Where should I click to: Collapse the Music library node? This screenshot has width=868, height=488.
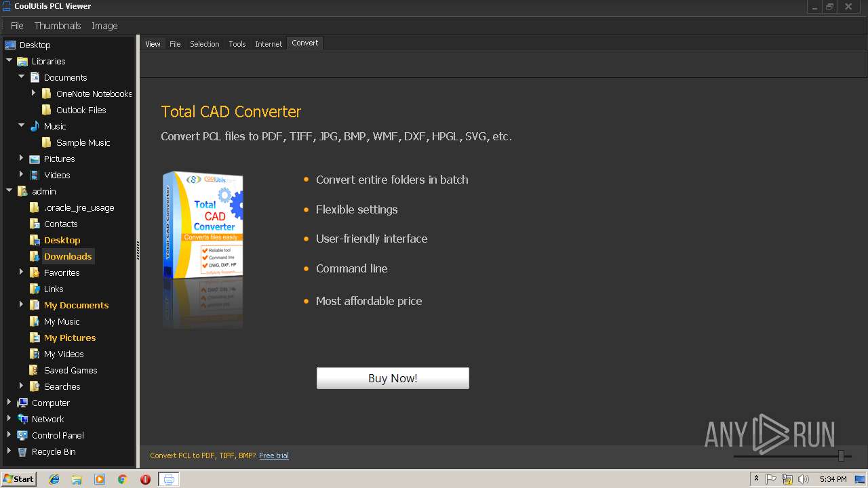pyautogui.click(x=22, y=126)
